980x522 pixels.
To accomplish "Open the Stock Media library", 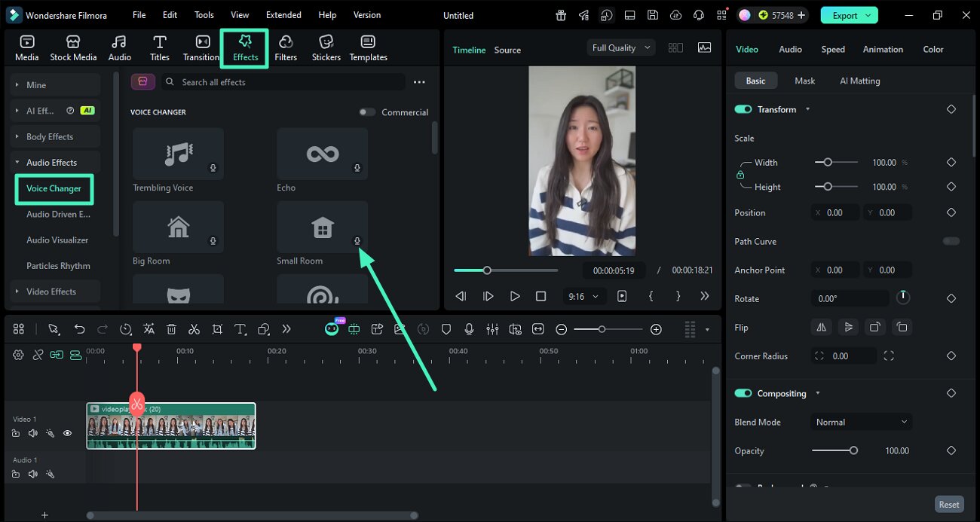I will 73,48.
